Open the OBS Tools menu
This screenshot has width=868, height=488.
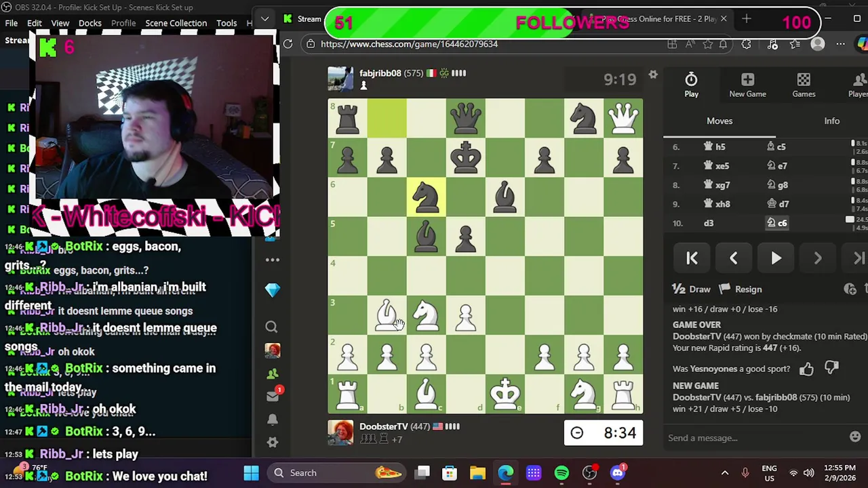(x=226, y=23)
